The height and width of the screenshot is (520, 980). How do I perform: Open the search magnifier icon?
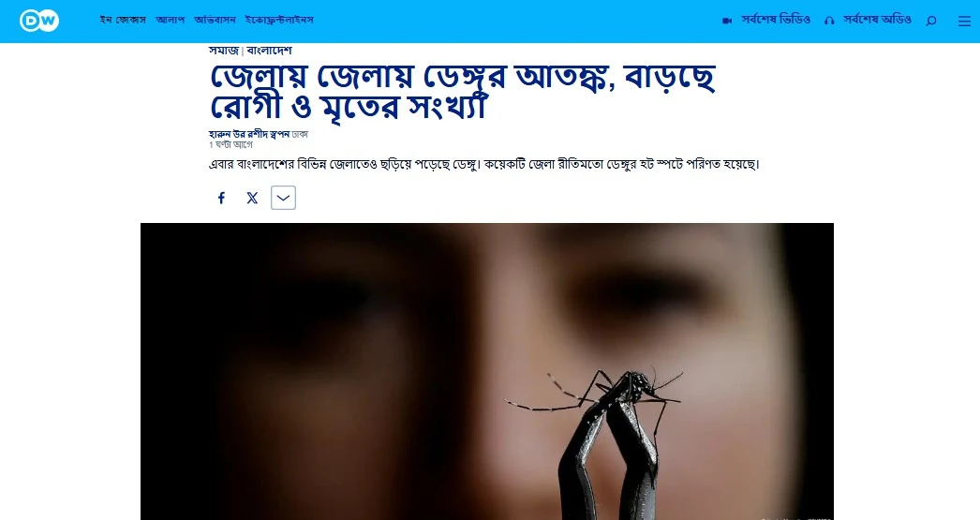click(x=931, y=21)
